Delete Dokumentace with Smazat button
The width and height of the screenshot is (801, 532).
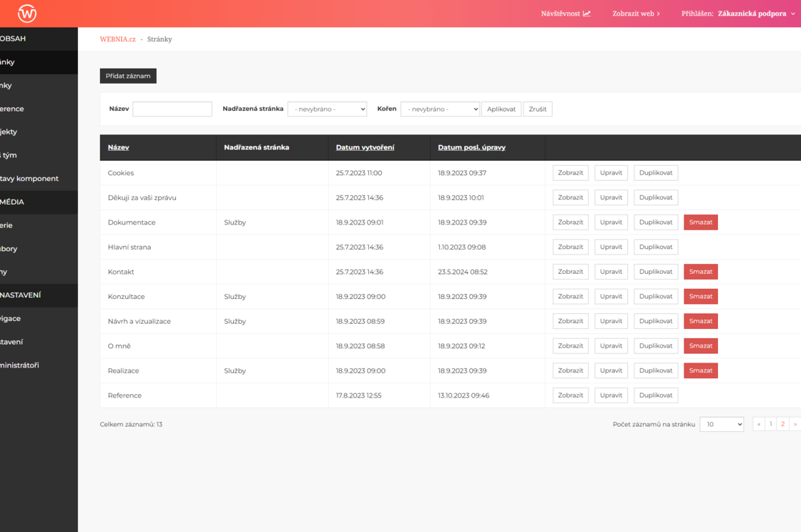pyautogui.click(x=700, y=222)
